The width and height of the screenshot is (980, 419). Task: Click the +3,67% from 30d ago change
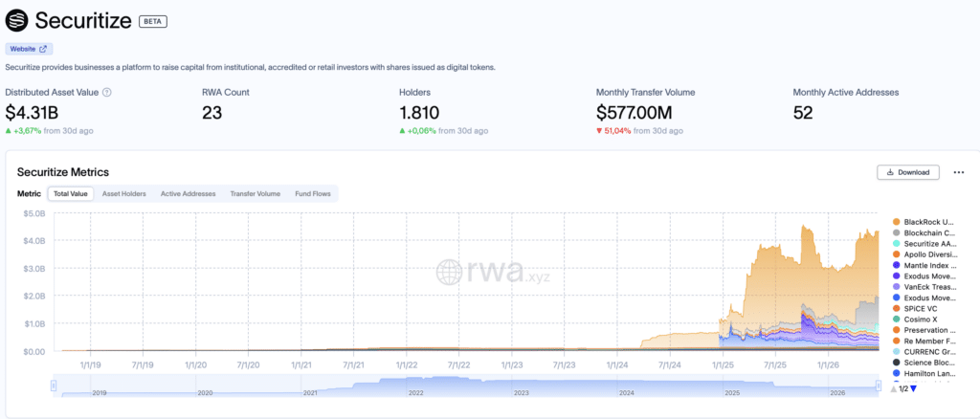[50, 131]
